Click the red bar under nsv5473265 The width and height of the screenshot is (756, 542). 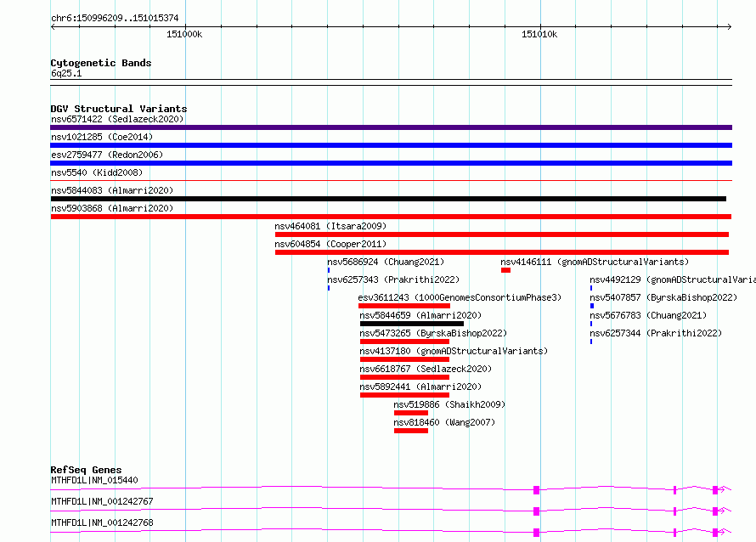click(x=404, y=342)
